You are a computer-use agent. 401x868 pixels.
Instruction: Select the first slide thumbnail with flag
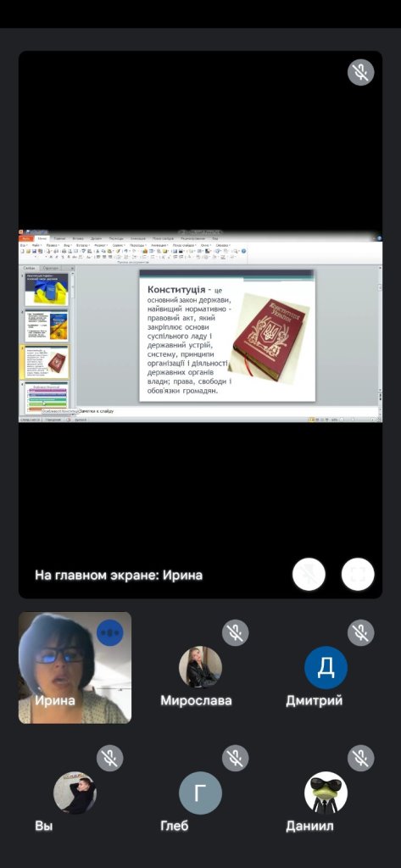[x=47, y=289]
